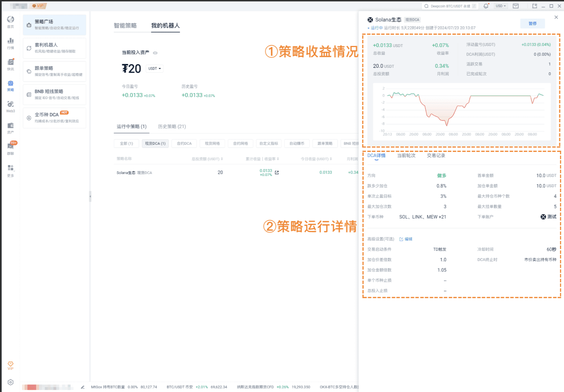Screen dimensions: 564x392
Task: Collapse the left strategy menu panel handle
Action: click(x=90, y=196)
